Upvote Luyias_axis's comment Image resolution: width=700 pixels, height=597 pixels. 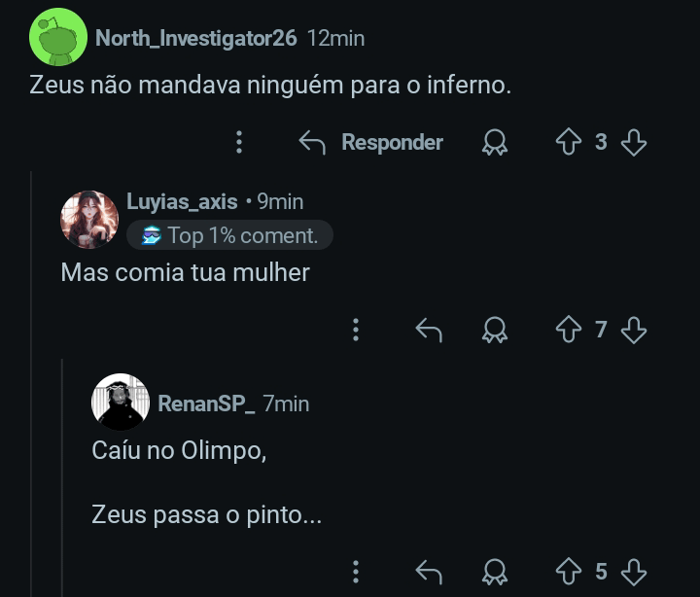(x=568, y=331)
